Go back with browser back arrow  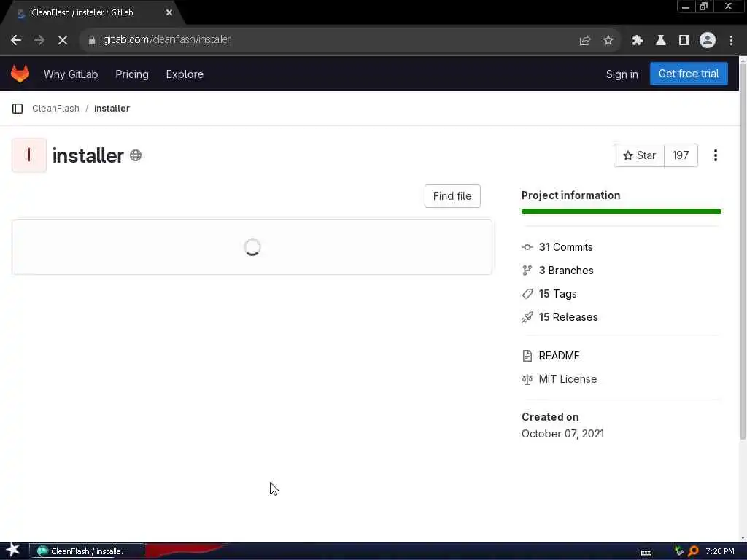[16, 40]
